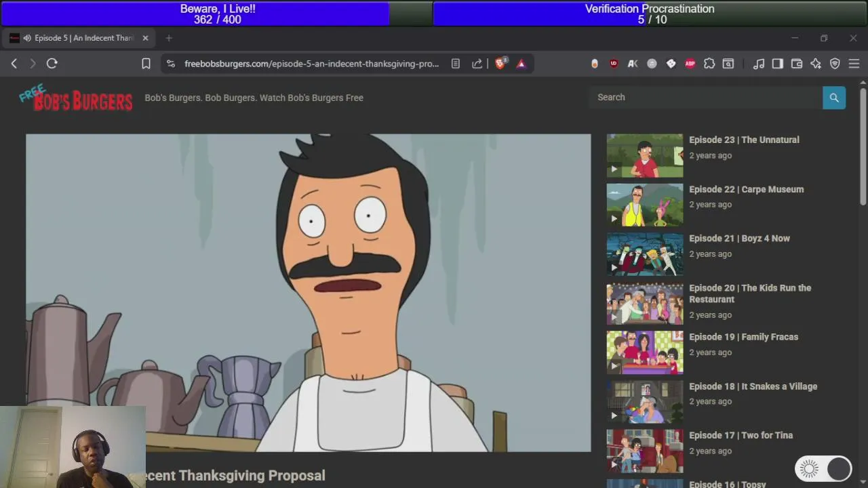Viewport: 868px width, 488px height.
Task: Open the browser hamburger menu
Action: point(854,64)
